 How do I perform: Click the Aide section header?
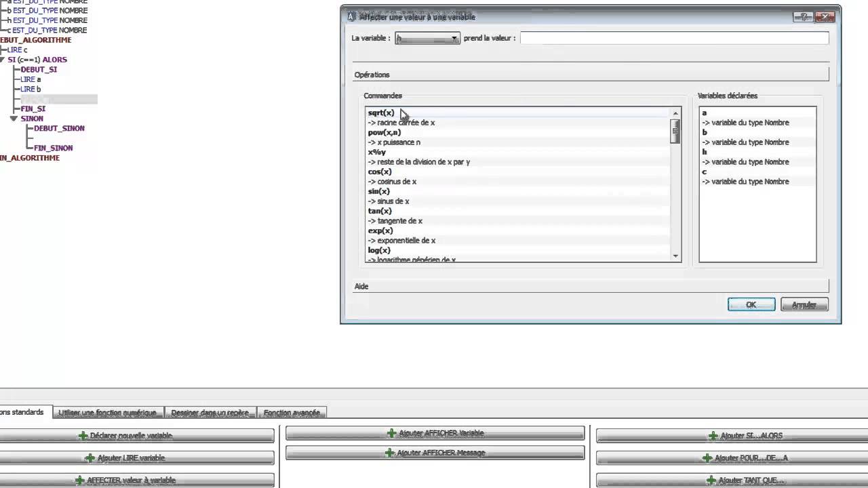coord(591,286)
